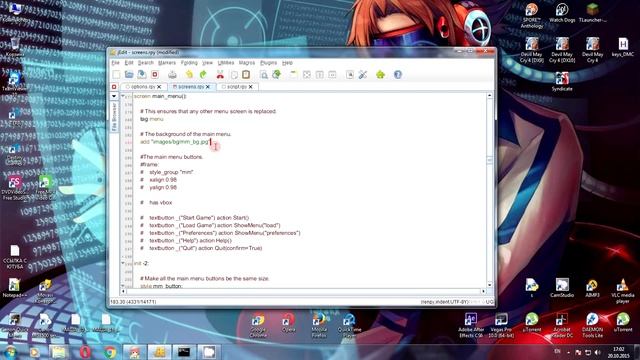The image size is (640, 360).
Task: Click the Windows Start button
Action: click(x=10, y=352)
